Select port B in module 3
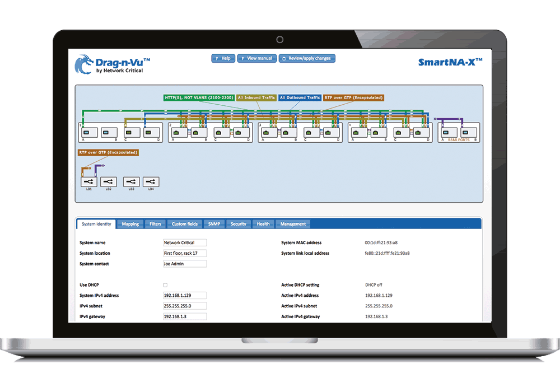The image size is (560, 392). [288, 133]
